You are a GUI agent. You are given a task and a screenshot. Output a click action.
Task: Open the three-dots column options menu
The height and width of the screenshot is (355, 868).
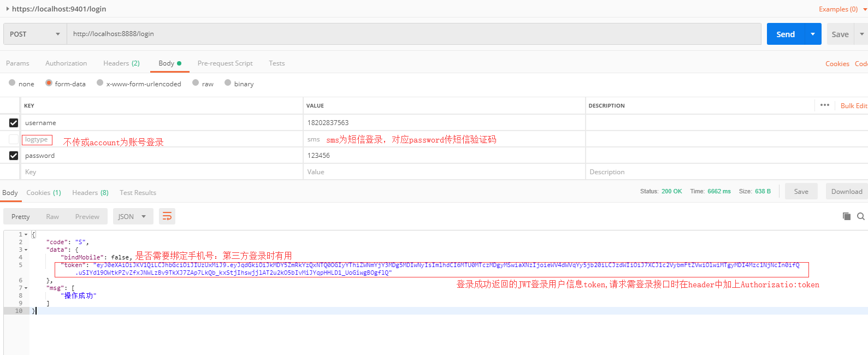coord(824,105)
